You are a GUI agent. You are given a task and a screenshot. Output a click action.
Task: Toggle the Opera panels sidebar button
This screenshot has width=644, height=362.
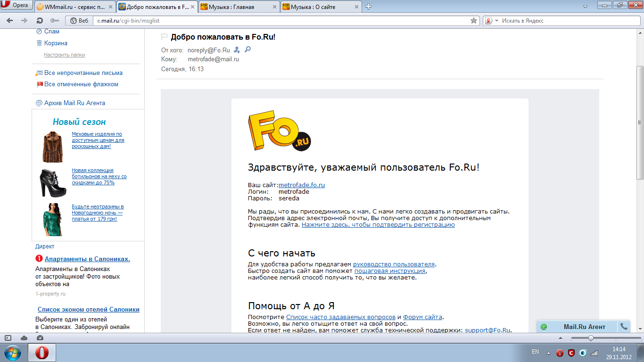coord(8,338)
